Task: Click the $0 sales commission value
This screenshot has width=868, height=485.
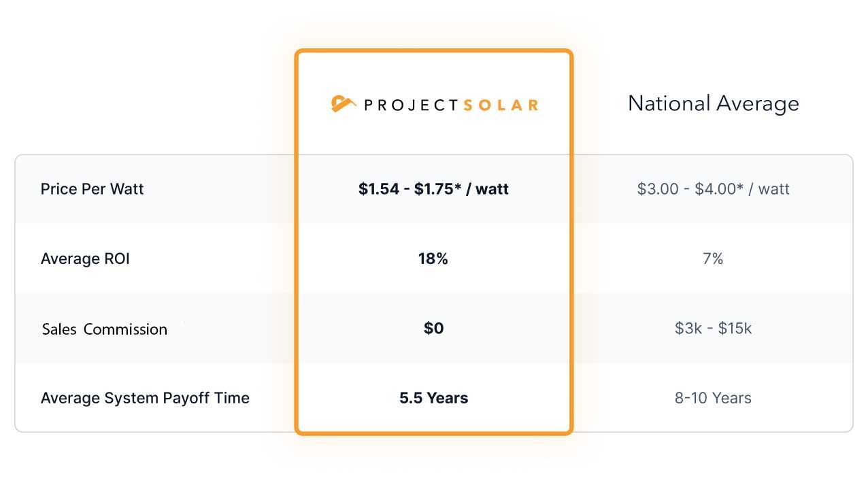Action: pos(433,329)
